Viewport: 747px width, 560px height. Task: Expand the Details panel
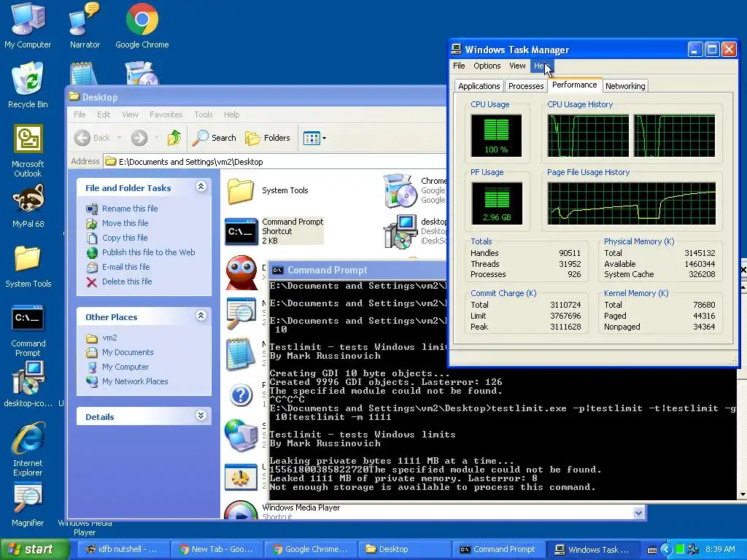coord(201,415)
